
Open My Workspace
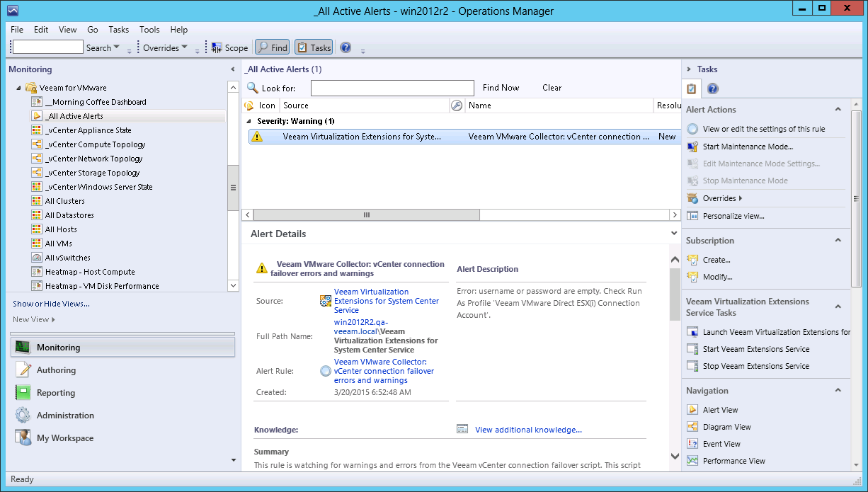tap(123, 438)
